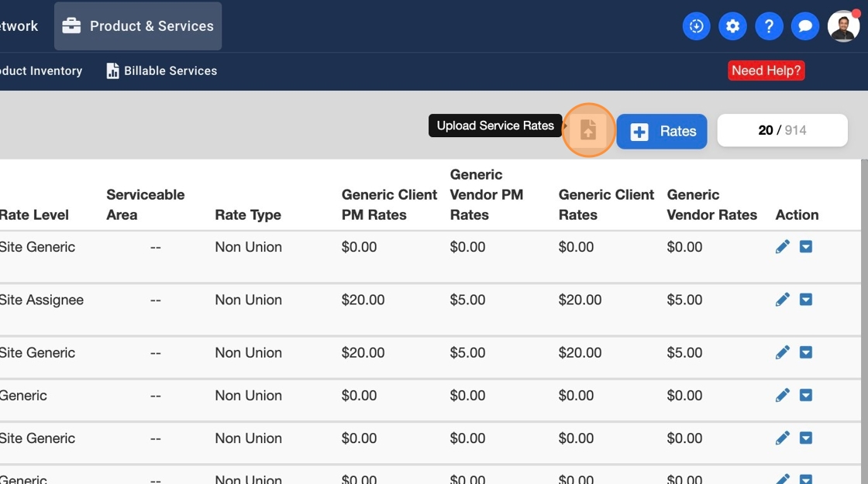Select Product Inventory submenu item

(40, 70)
